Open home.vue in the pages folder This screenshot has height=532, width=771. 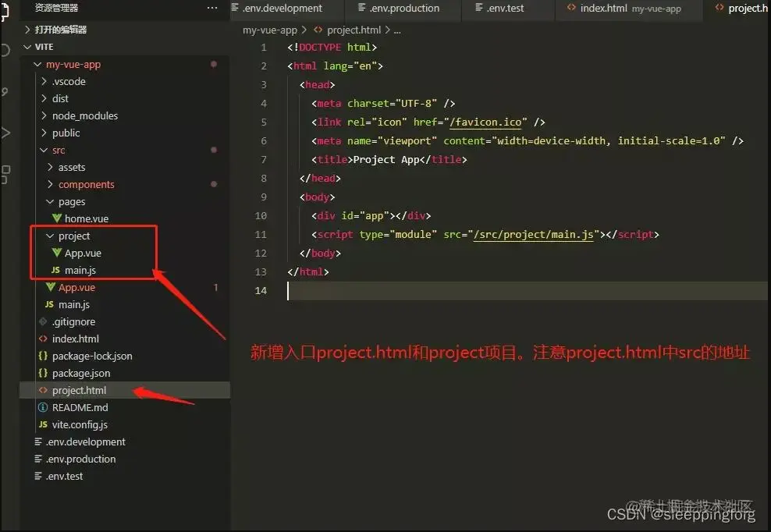[x=87, y=218]
